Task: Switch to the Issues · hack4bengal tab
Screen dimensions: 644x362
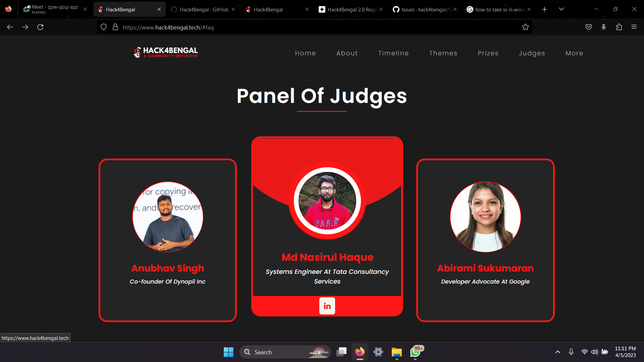Action: coord(426,9)
